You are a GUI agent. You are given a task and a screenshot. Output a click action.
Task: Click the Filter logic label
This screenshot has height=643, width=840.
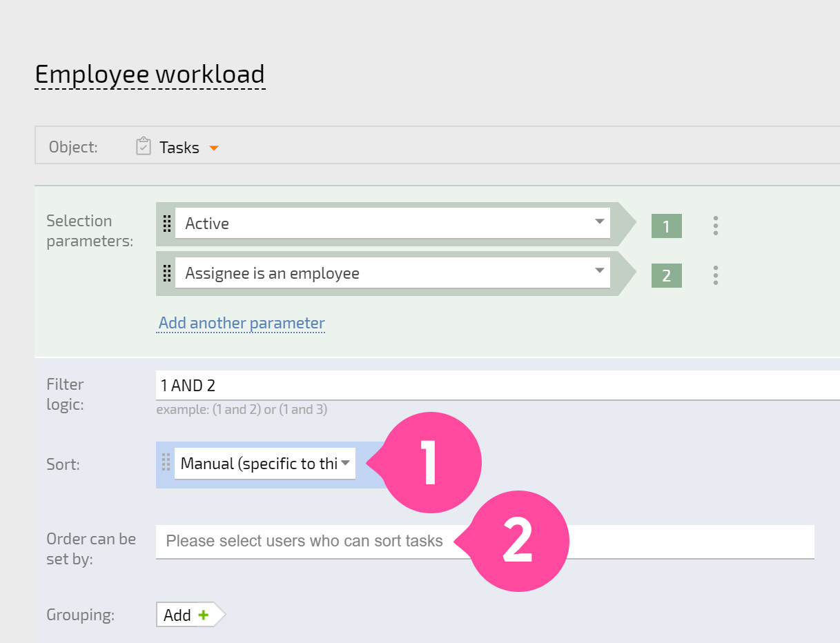66,394
